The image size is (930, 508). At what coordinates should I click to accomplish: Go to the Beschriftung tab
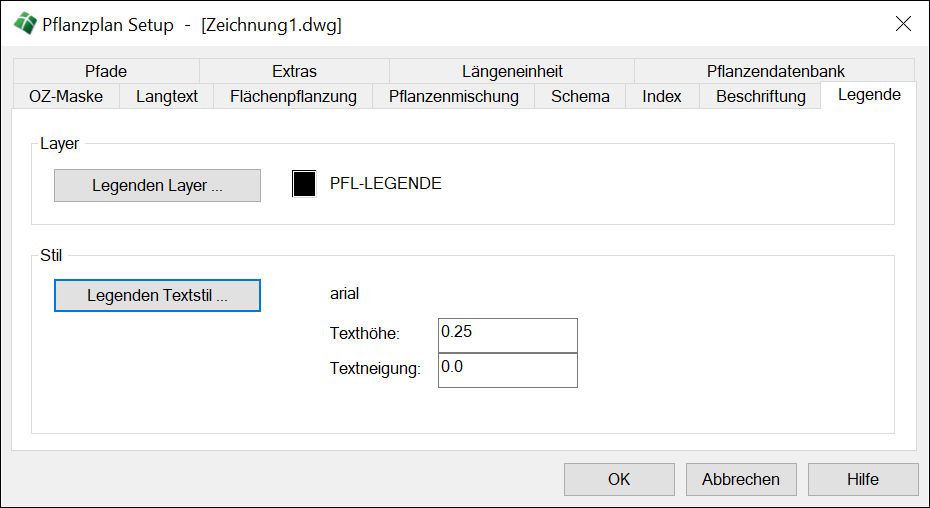pos(760,96)
